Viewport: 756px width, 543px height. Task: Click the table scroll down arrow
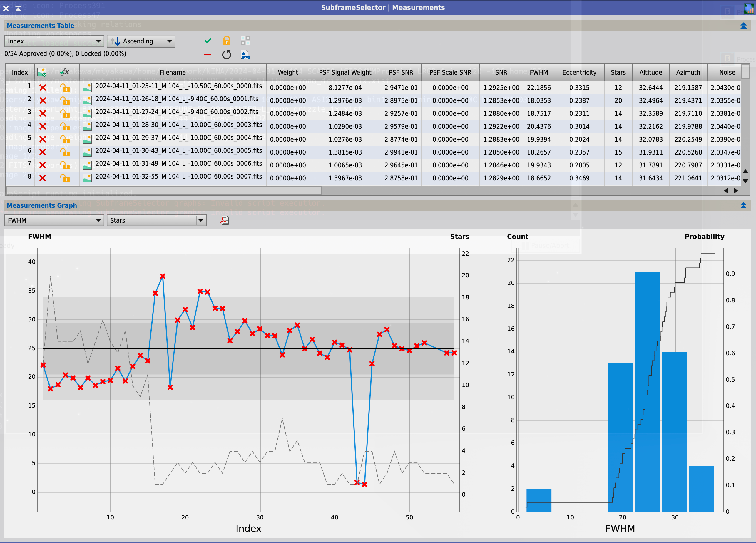[x=746, y=181]
